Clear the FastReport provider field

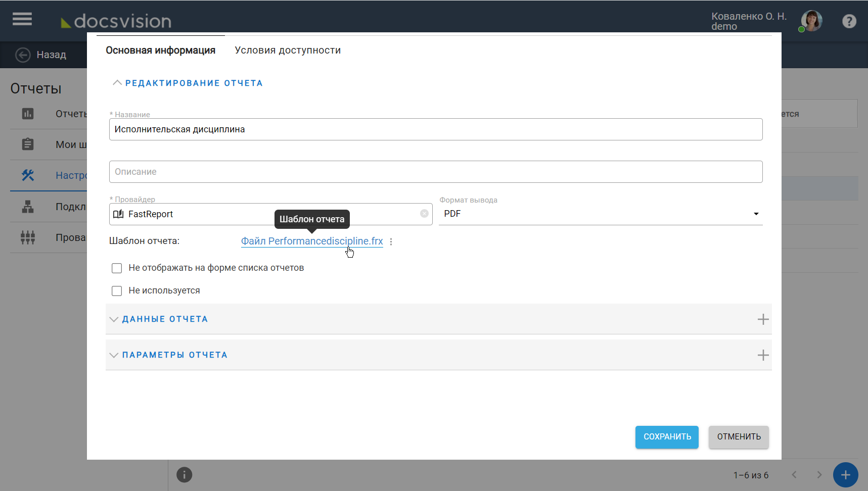[x=424, y=214]
